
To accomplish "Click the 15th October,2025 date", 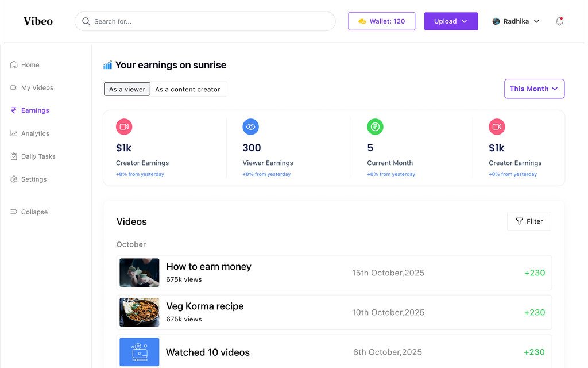I will 388,273.
